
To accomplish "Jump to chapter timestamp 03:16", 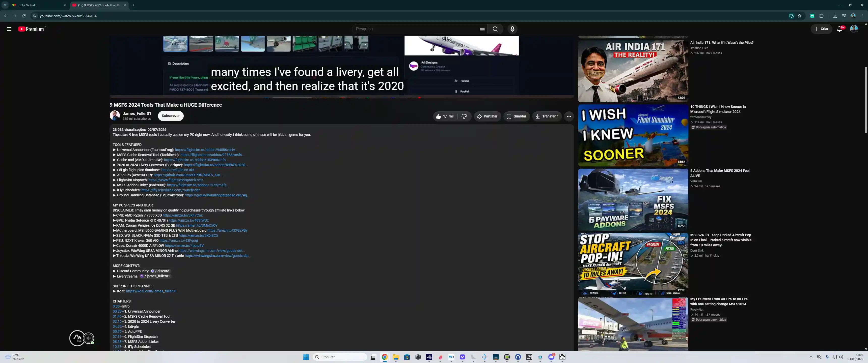I will (117, 322).
